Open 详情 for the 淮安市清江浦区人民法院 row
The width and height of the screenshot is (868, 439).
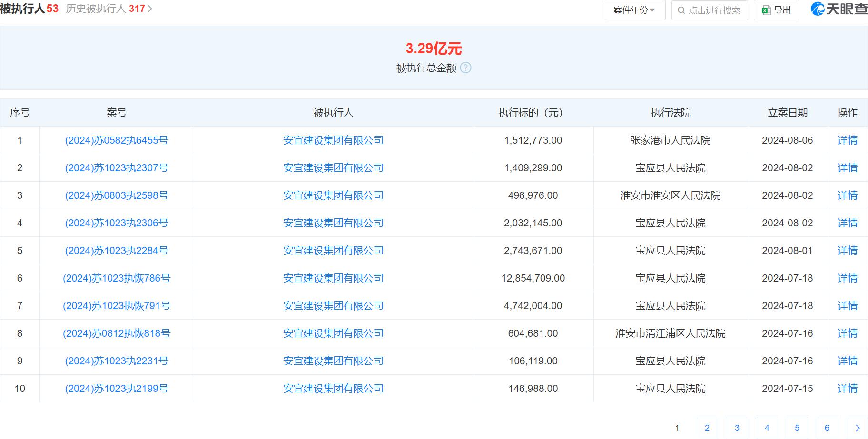coord(848,333)
